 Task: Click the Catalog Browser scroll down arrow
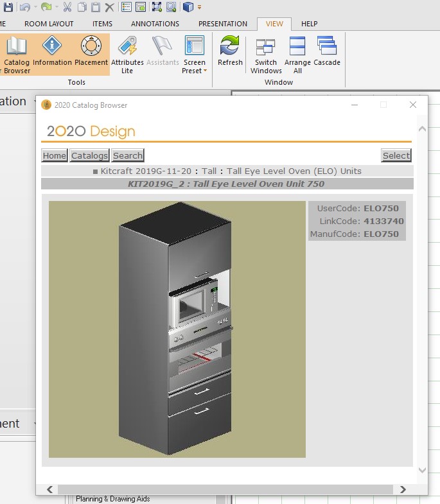point(422,470)
